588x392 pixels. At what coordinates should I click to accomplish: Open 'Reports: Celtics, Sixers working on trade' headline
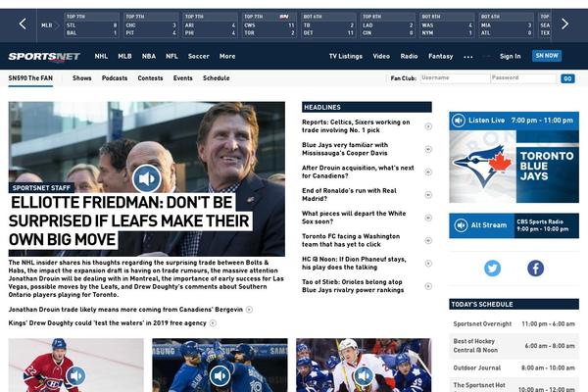pyautogui.click(x=356, y=126)
